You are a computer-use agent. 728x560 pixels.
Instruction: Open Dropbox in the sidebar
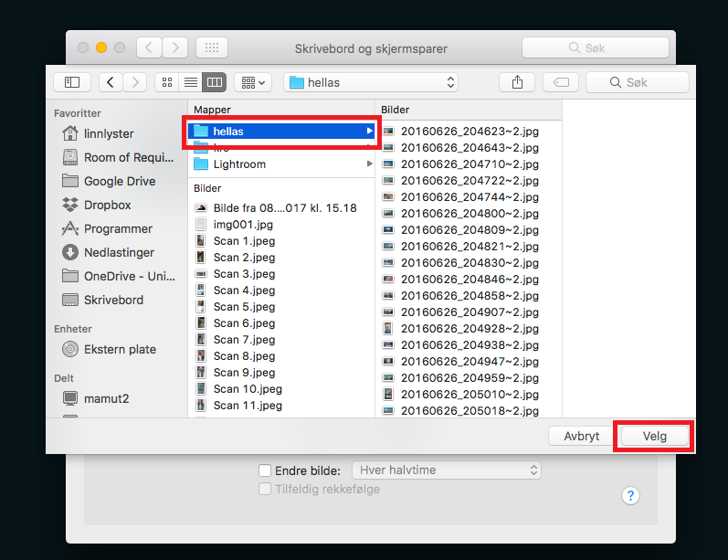pos(107,205)
